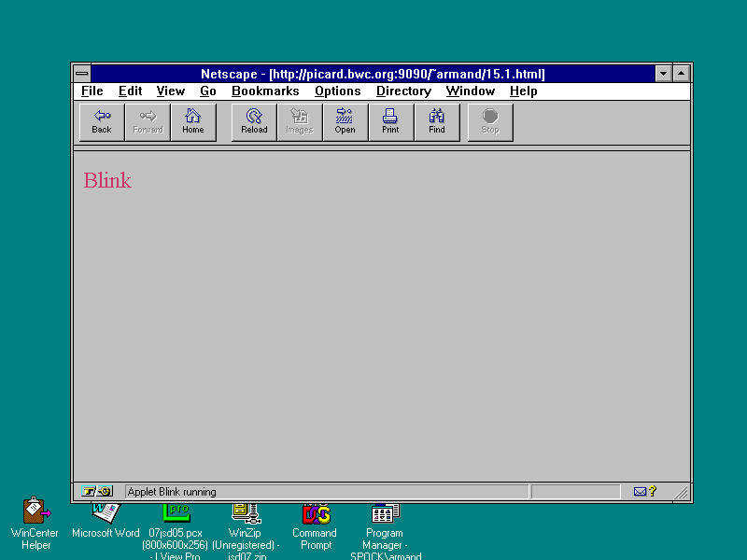Image resolution: width=747 pixels, height=560 pixels.
Task: Open the window control menu box
Action: tap(82, 74)
